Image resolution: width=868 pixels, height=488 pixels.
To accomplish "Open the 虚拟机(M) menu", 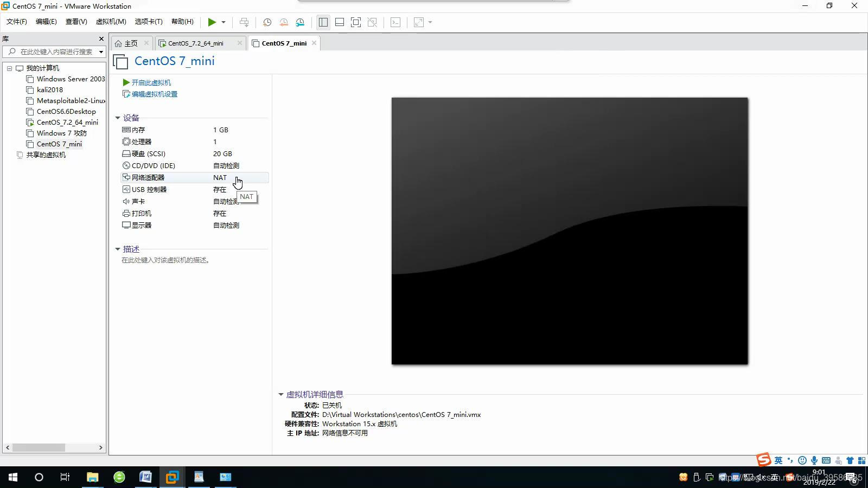I will (111, 22).
